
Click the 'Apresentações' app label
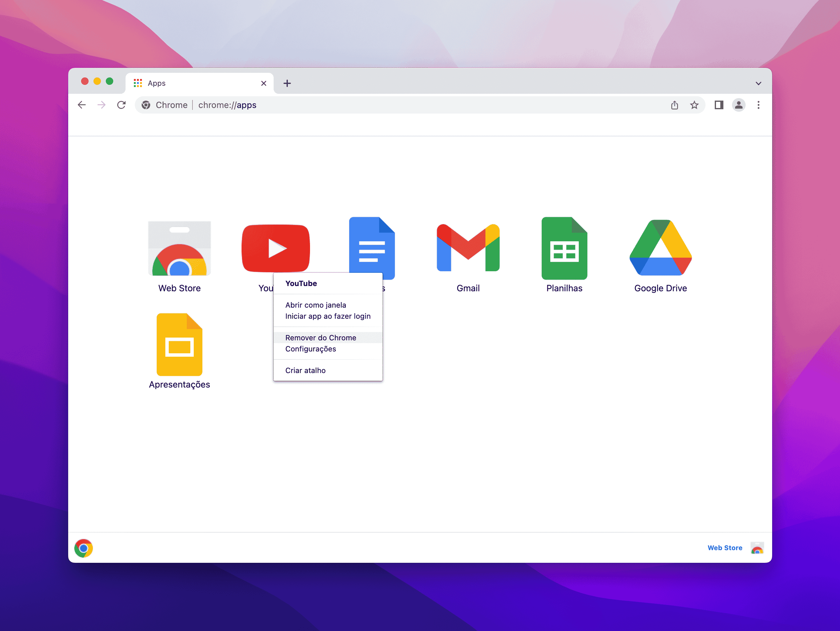[x=179, y=385]
